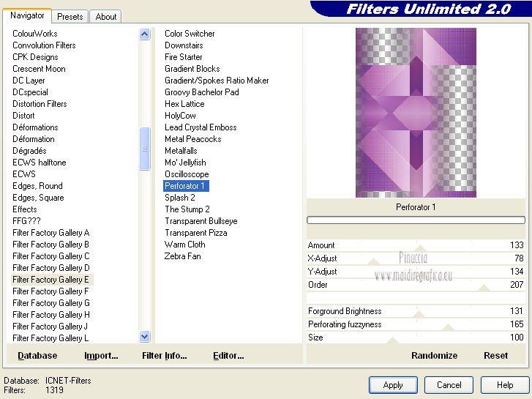Select the Color Switcher filter
The width and height of the screenshot is (532, 399).
click(x=190, y=34)
